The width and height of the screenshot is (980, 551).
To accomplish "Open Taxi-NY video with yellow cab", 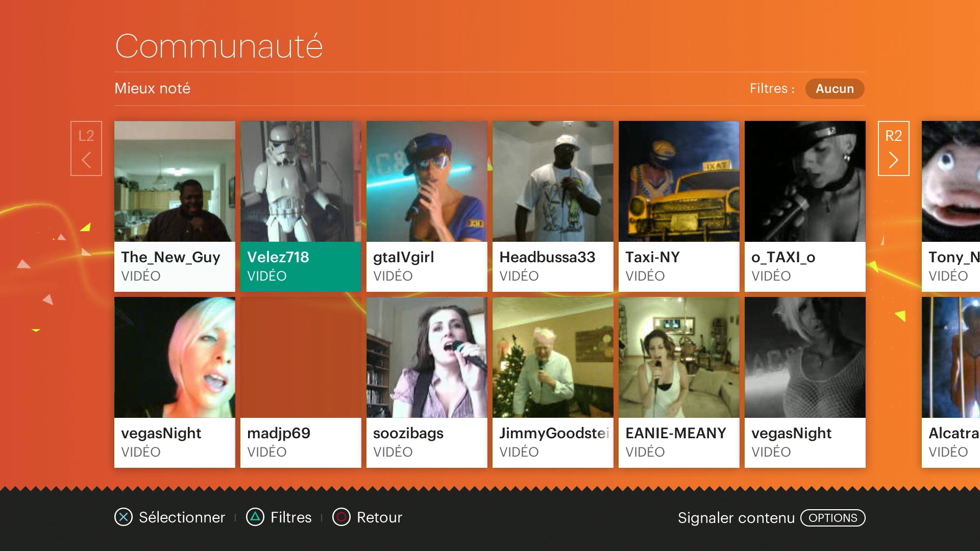I will 679,206.
